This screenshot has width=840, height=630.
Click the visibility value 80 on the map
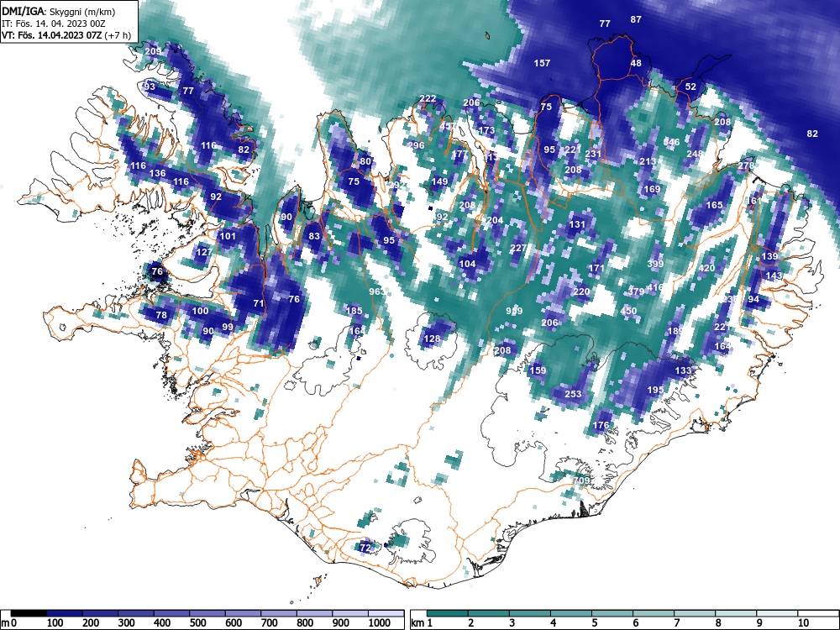(365, 160)
